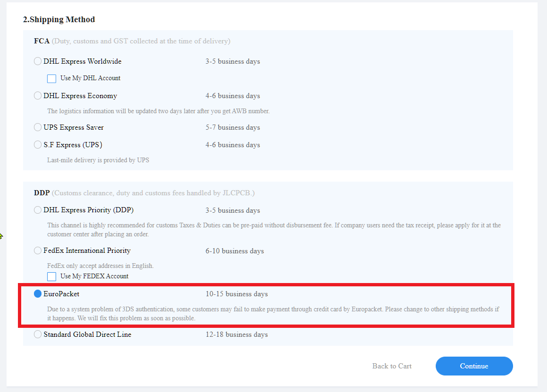
Task: Click the selected EuroPacket radio button
Action: pos(38,294)
